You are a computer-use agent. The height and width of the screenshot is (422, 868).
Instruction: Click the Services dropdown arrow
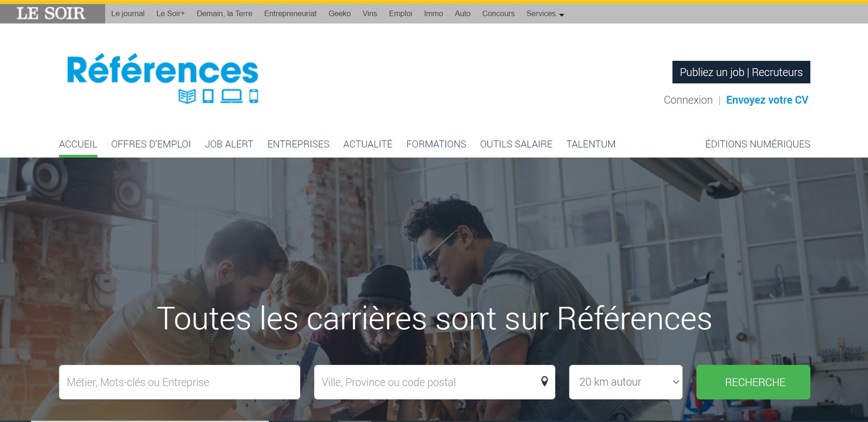562,15
